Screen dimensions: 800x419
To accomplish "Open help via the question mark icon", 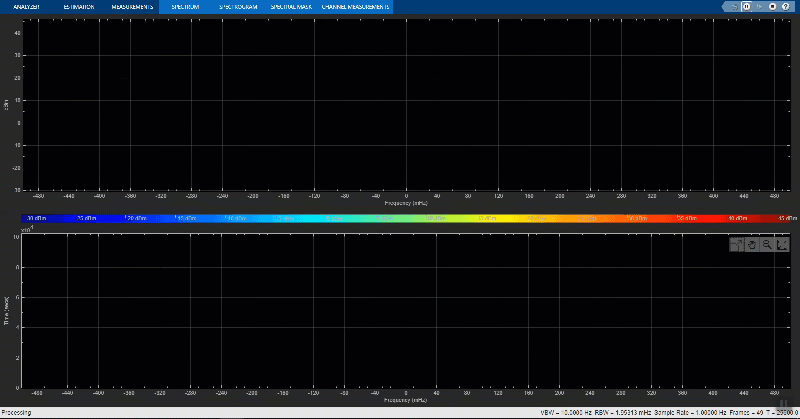I will click(x=786, y=7).
